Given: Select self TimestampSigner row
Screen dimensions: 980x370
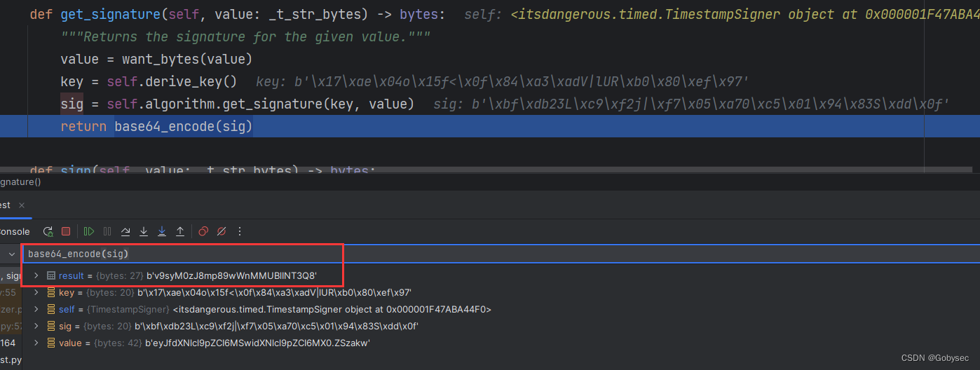Looking at the screenshot, I should coord(501,309).
